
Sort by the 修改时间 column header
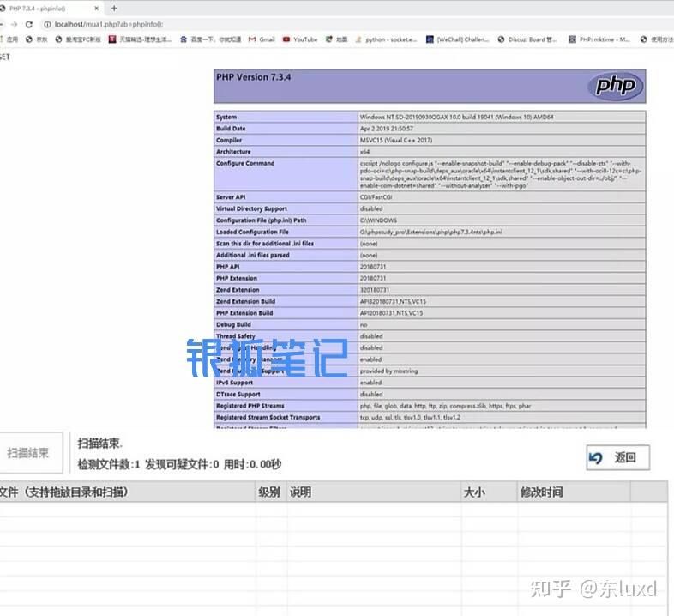[x=574, y=492]
